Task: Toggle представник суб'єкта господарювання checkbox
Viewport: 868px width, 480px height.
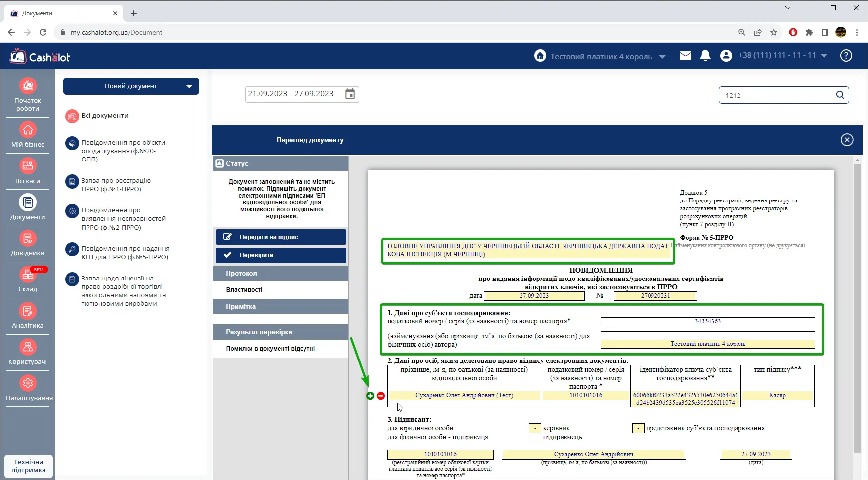Action: 638,428
